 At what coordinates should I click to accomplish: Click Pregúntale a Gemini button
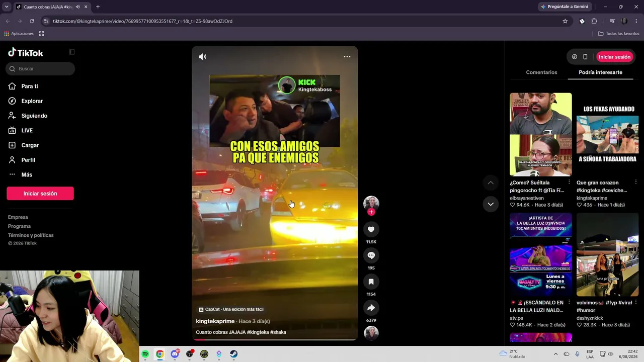564,7
